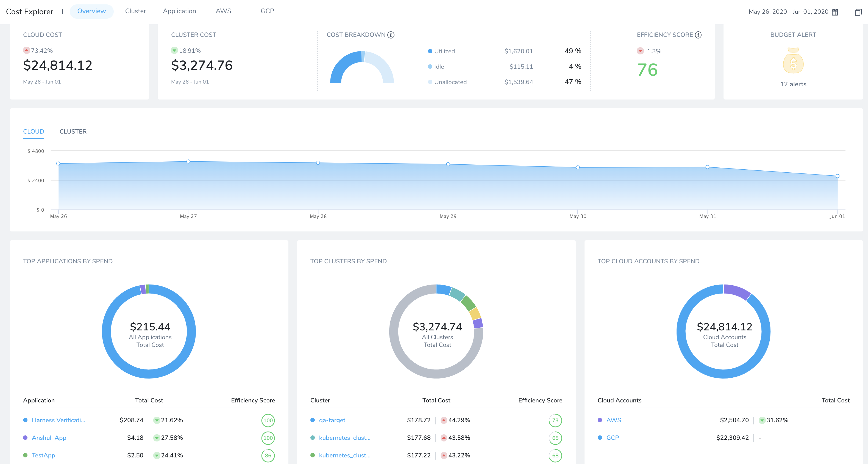Select the CLUSTER chart tab
Screen dimensions: 868x464
click(x=73, y=131)
